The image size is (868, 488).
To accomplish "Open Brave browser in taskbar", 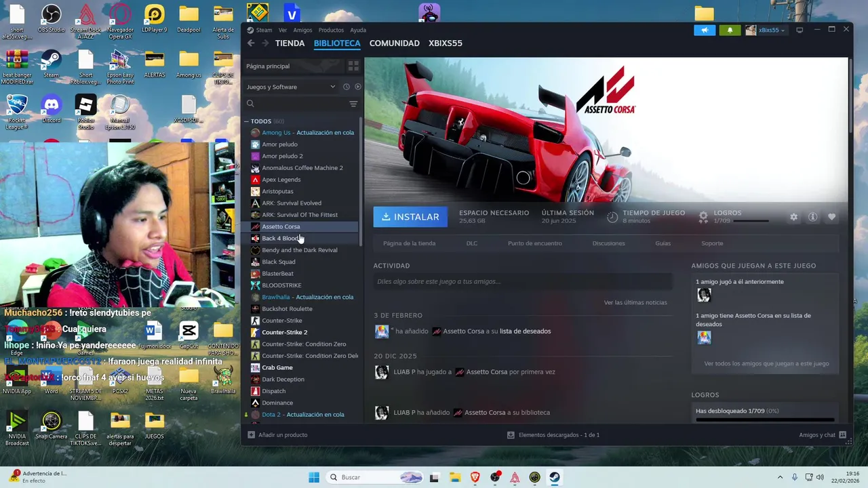I will 475,477.
